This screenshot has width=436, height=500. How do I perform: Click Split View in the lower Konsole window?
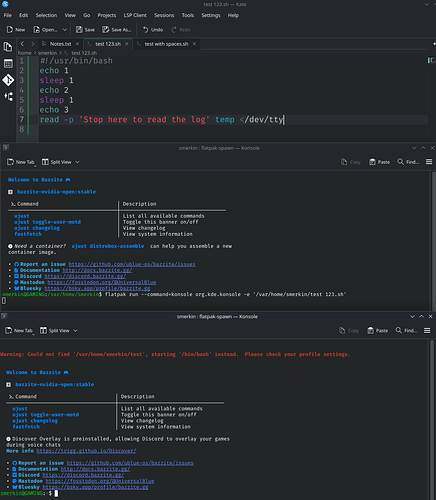[55, 331]
